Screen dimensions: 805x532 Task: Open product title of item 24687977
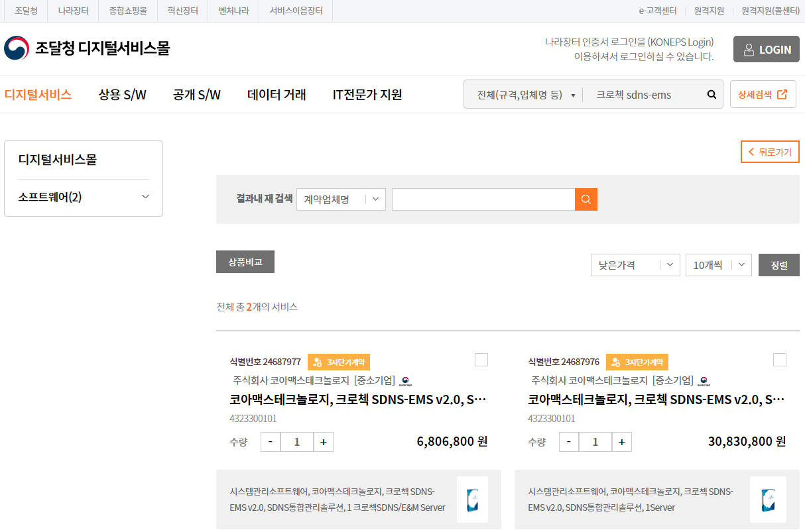pyautogui.click(x=359, y=399)
